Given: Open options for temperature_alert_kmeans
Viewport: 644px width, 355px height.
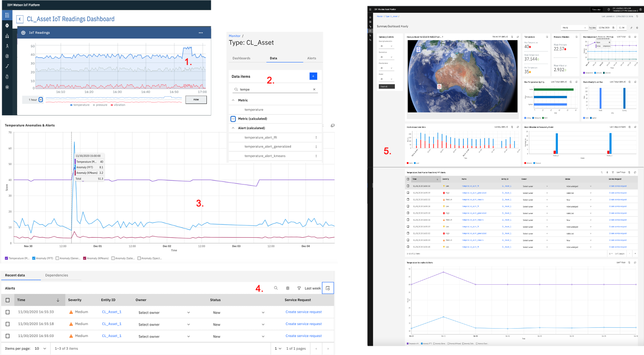Looking at the screenshot, I should [316, 156].
